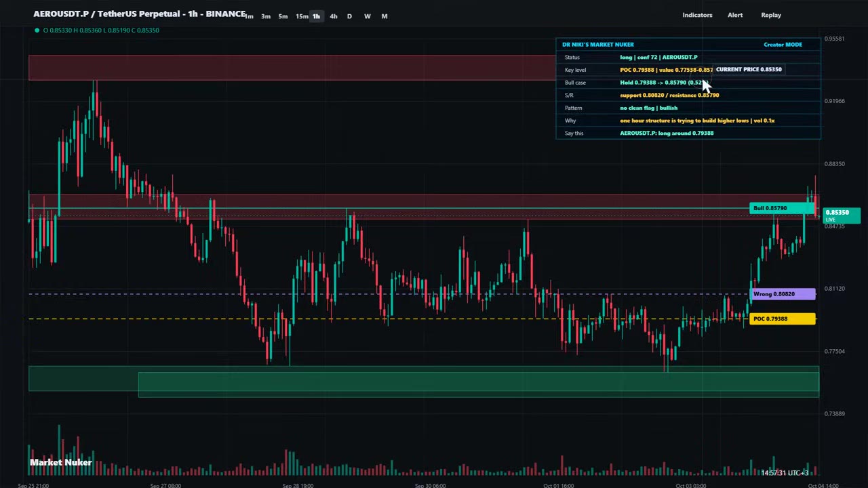Click the DR NIKI'S MARKET NUKER header

pyautogui.click(x=598, y=45)
